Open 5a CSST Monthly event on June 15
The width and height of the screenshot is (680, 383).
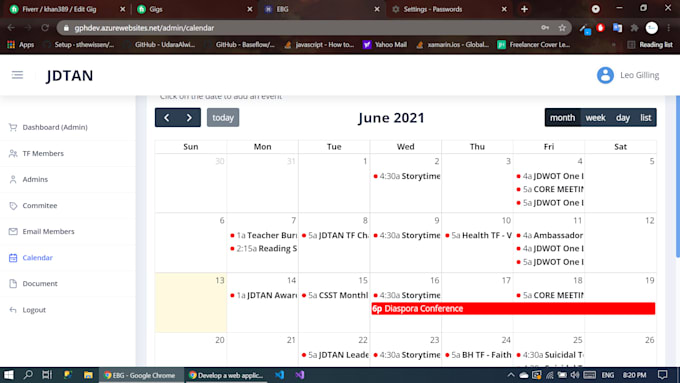point(335,295)
